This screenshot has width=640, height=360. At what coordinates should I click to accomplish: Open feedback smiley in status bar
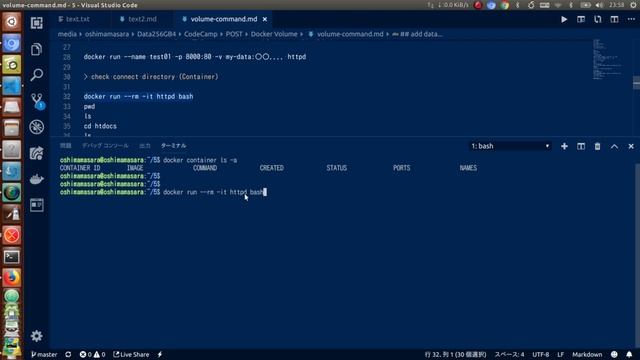tap(614, 354)
